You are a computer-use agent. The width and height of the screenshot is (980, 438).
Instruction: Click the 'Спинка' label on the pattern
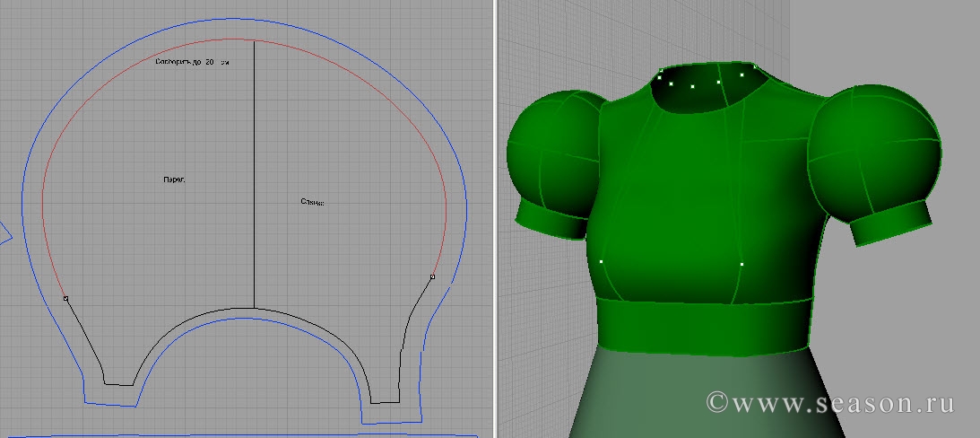pyautogui.click(x=312, y=203)
